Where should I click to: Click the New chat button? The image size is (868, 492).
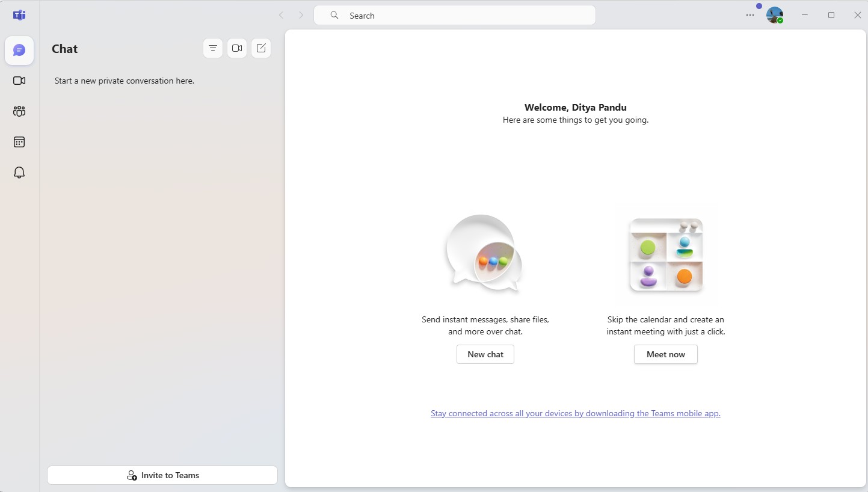coord(485,354)
